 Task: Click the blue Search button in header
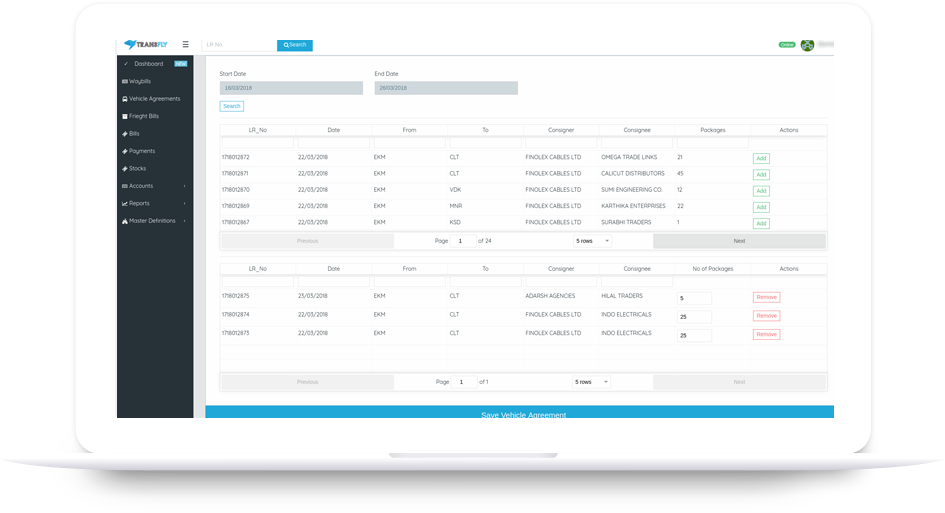295,45
